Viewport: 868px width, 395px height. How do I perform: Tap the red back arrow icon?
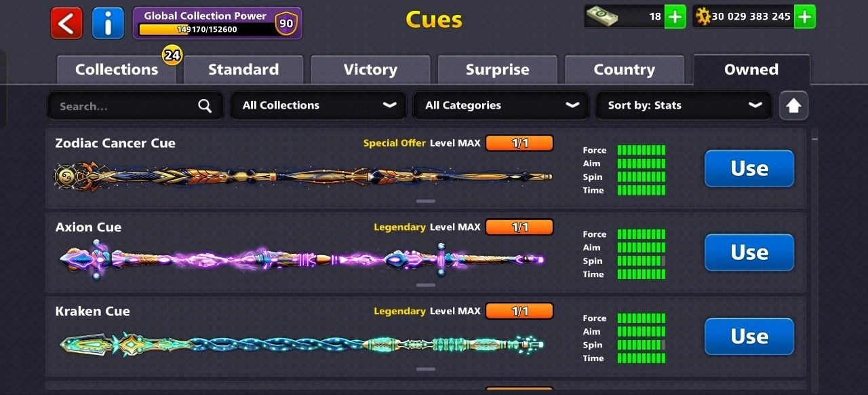coord(66,23)
